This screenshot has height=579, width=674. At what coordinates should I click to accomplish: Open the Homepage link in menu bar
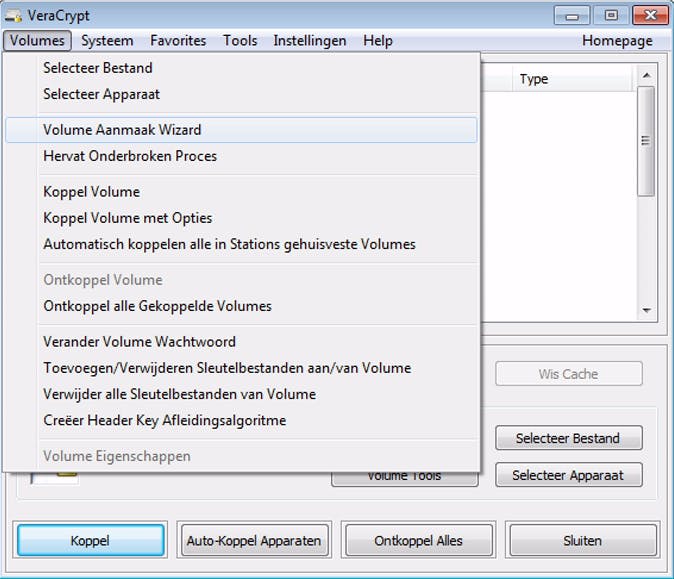[x=617, y=40]
